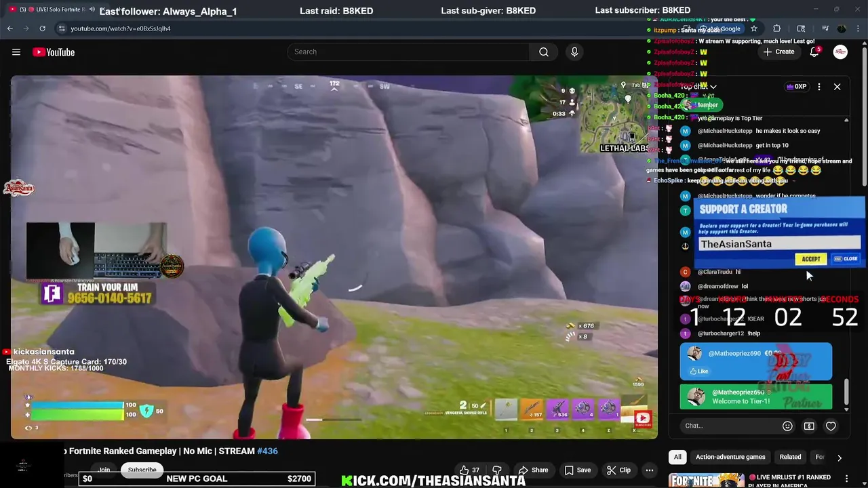Send a heart reaction in chat
The image size is (868, 488).
(x=831, y=426)
